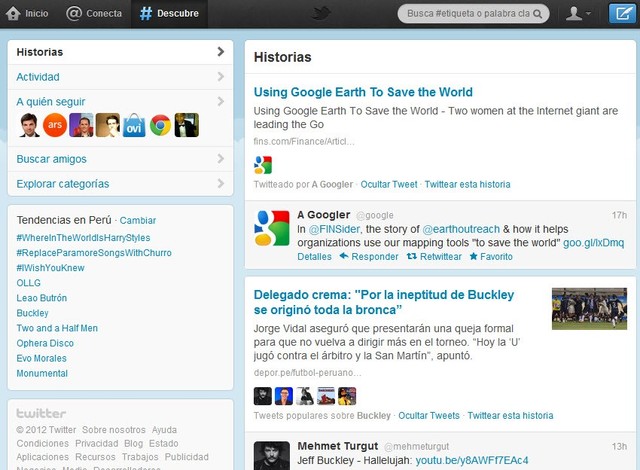Screen dimensions: 640x470
Task: Click the search magnifier icon
Action: pos(538,14)
